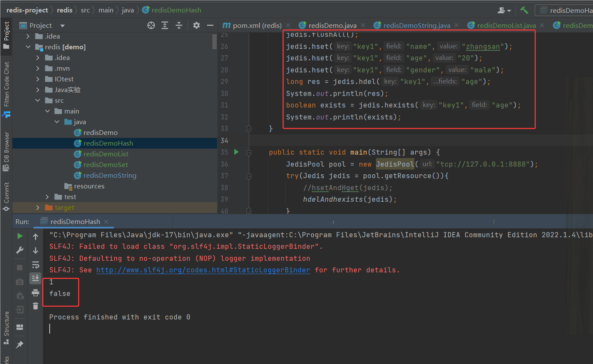This screenshot has width=593, height=364.
Task: Rerun redisDemoHash with green play icon
Action: 20,236
